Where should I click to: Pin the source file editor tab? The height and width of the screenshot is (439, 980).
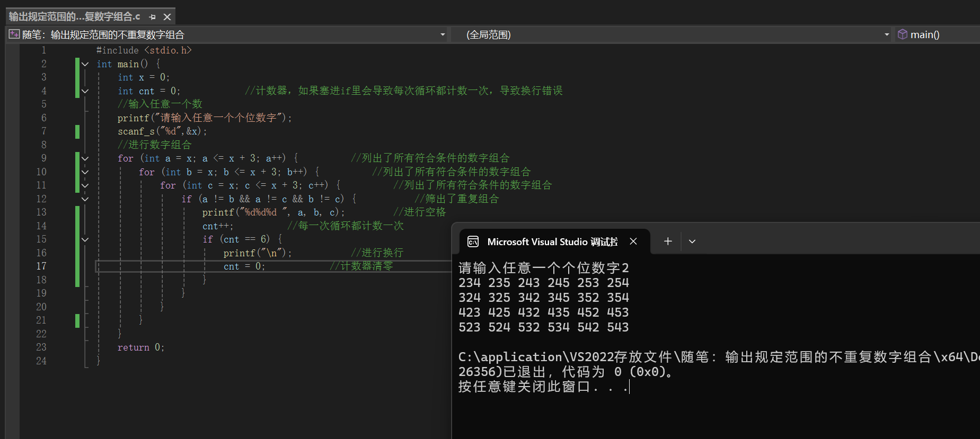tap(153, 17)
